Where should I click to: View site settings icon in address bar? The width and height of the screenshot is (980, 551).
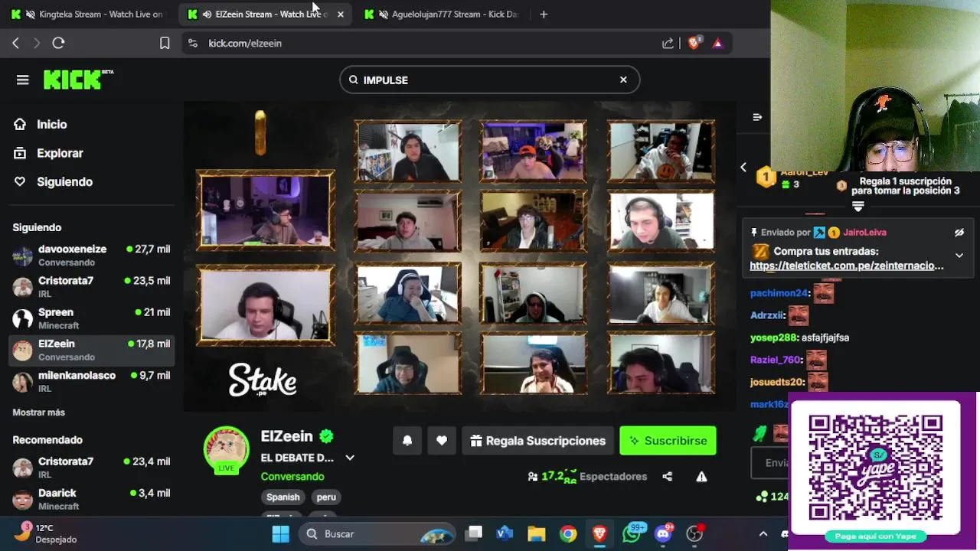193,43
